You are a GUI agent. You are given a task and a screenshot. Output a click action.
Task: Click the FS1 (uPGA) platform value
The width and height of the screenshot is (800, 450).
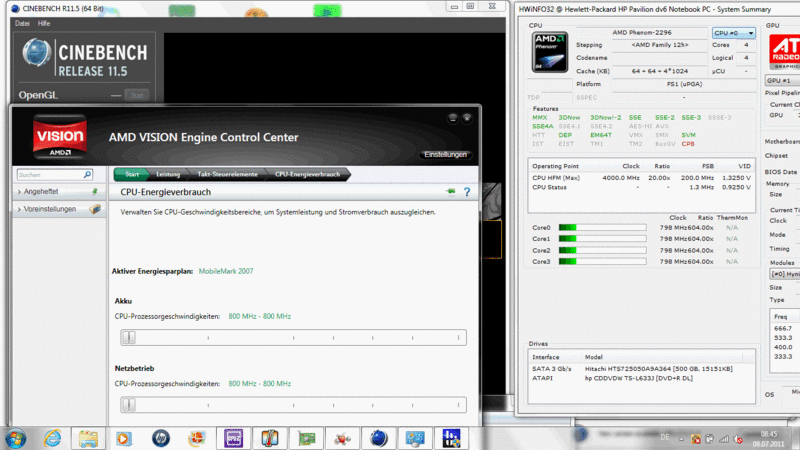684,84
